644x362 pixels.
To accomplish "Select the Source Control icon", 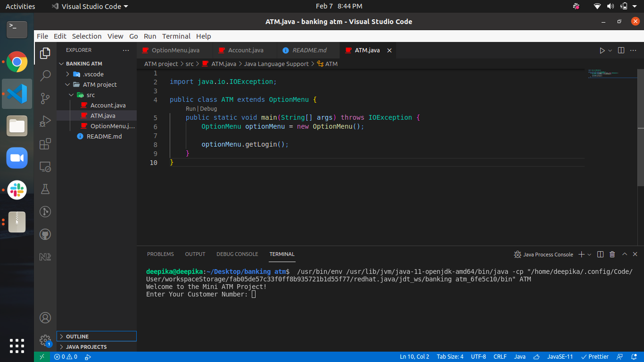I will click(45, 98).
